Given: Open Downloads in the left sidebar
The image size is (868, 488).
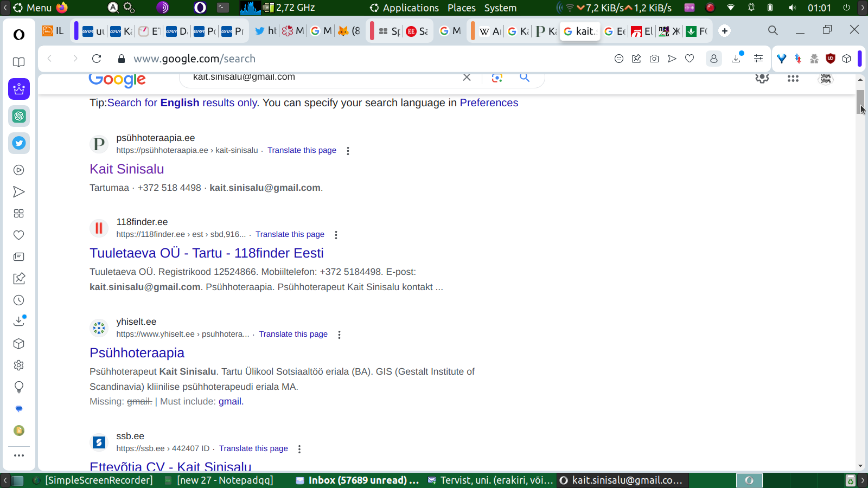Looking at the screenshot, I should pyautogui.click(x=19, y=321).
